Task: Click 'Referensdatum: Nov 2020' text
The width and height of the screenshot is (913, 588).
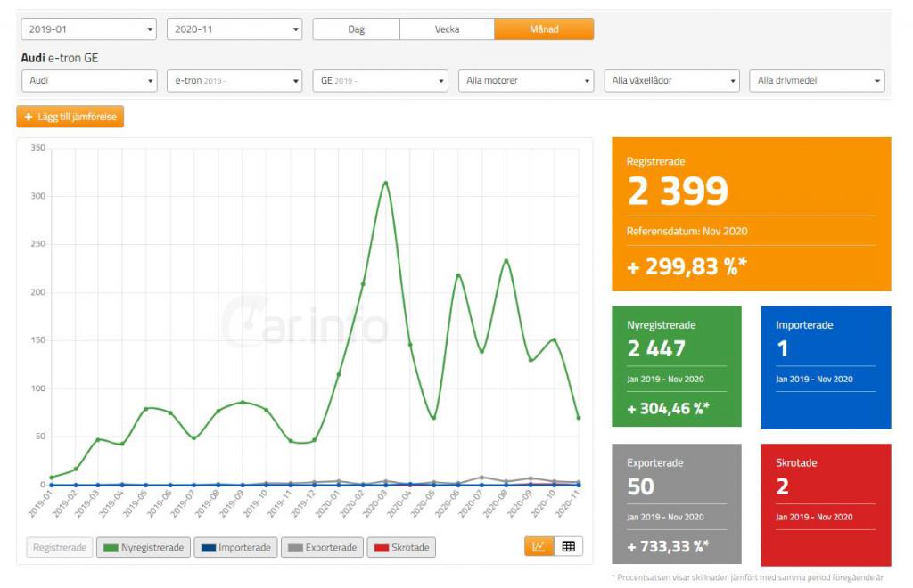Action: point(687,231)
